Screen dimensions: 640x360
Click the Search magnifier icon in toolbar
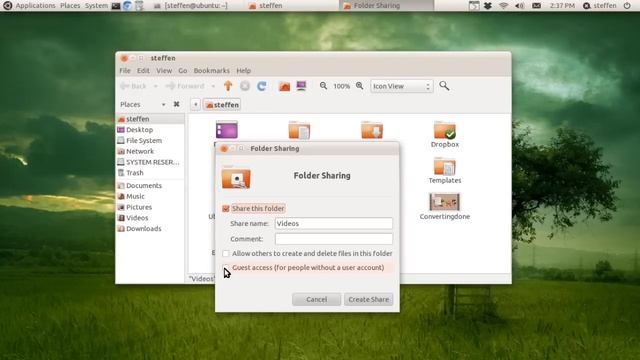(444, 86)
